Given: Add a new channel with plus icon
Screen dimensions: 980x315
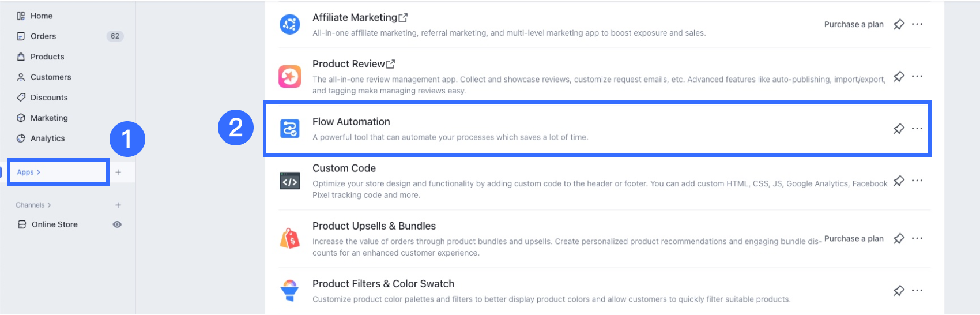Looking at the screenshot, I should tap(118, 205).
